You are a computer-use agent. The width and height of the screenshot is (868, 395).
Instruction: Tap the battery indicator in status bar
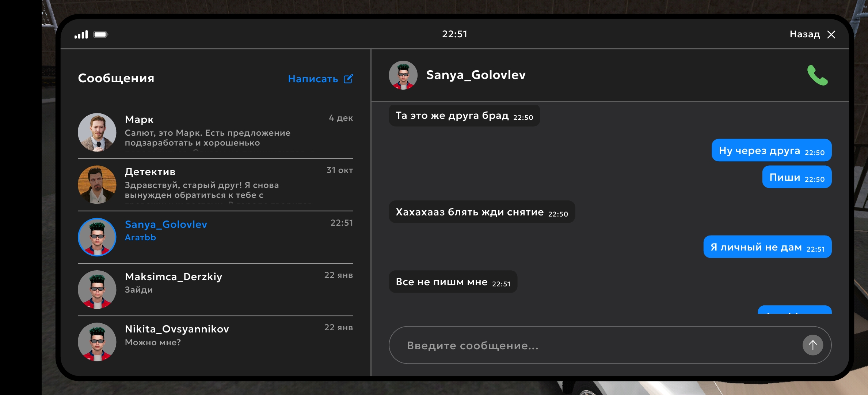click(100, 34)
